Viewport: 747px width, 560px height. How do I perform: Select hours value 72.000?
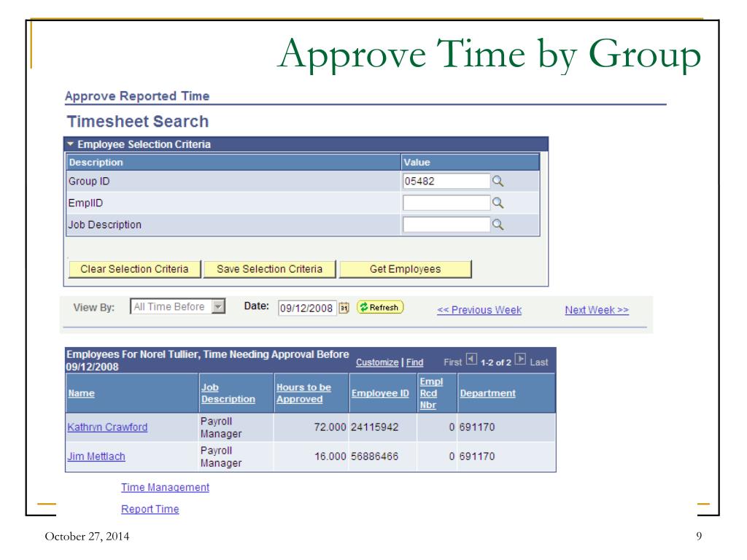coord(330,427)
